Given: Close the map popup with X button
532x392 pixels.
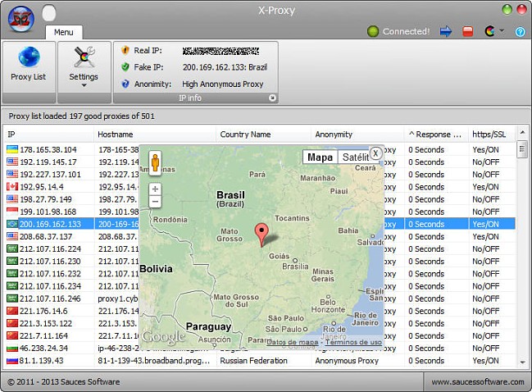Looking at the screenshot, I should pos(375,153).
